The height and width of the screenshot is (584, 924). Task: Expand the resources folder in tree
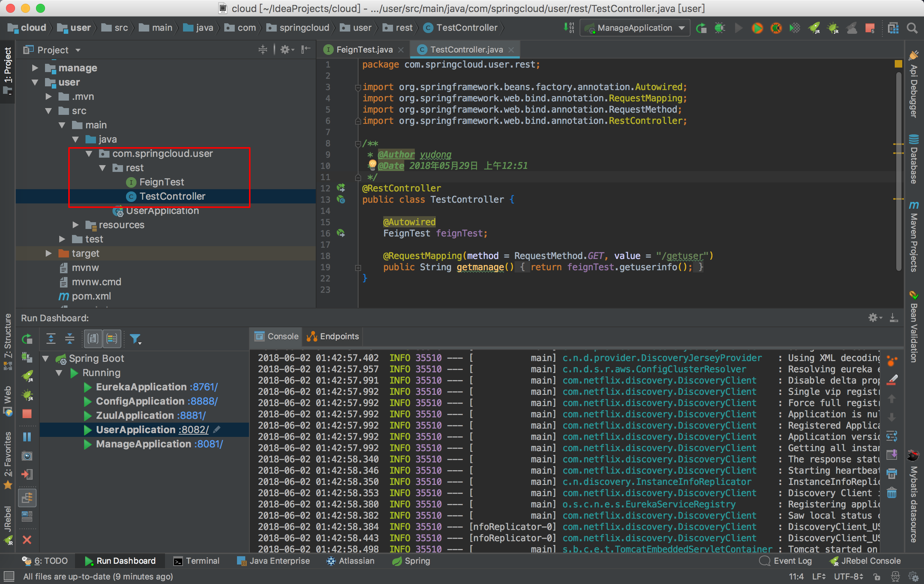(x=76, y=224)
